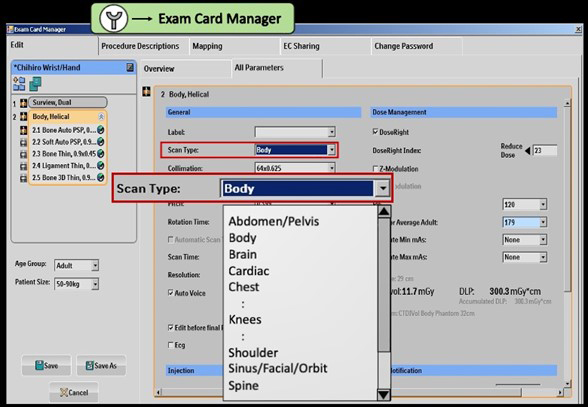This screenshot has height=407, width=588.
Task: Toggle the Auto Voice checkbox
Action: click(x=171, y=293)
